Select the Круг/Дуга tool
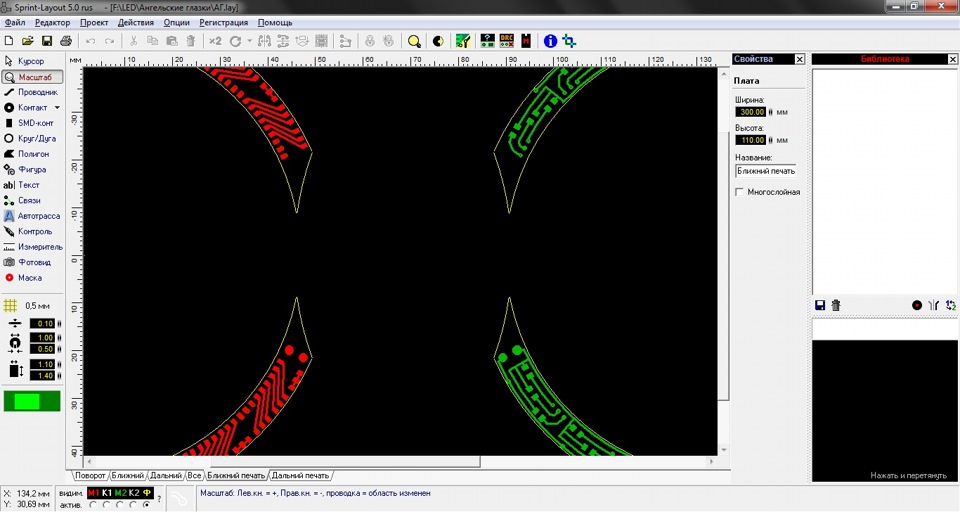The image size is (960, 512). pos(31,138)
